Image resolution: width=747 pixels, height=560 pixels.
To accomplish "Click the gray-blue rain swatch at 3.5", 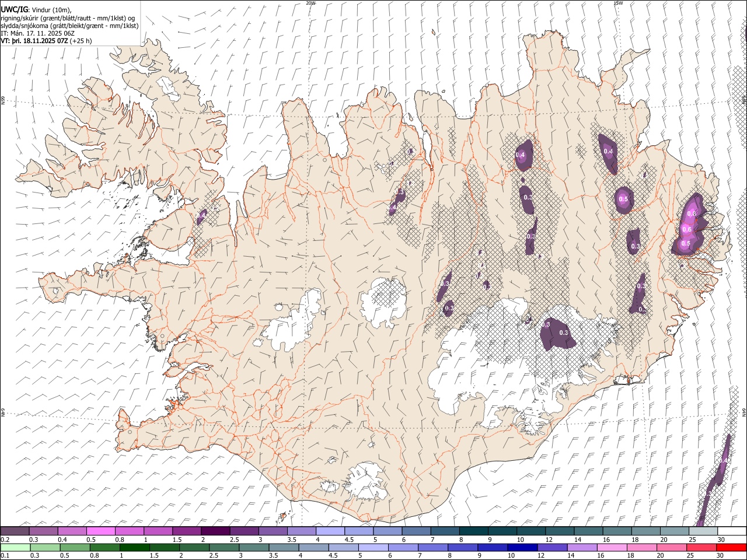I will [284, 547].
